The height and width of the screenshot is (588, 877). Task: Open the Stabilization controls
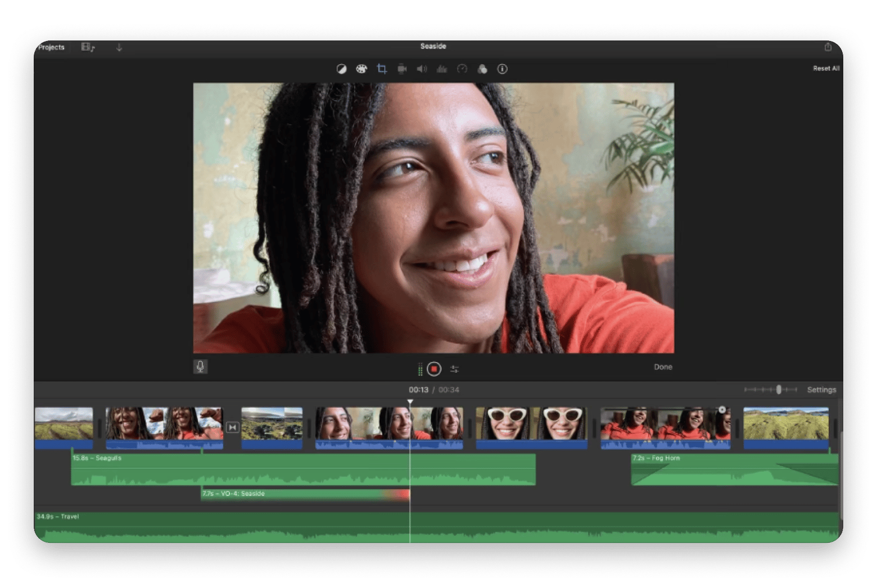point(402,69)
